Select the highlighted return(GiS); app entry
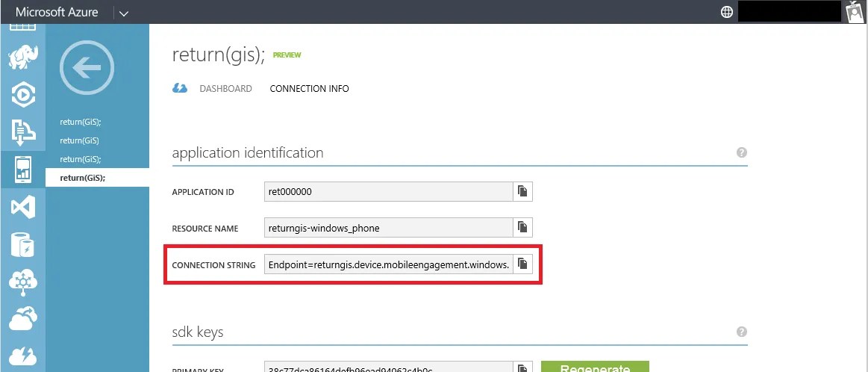Screen dimensions: 868x372 (98, 178)
